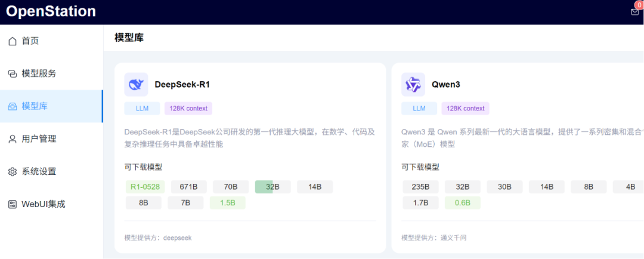The height and width of the screenshot is (259, 644).
Task: Select the R1-0528 model tag
Action: point(144,187)
